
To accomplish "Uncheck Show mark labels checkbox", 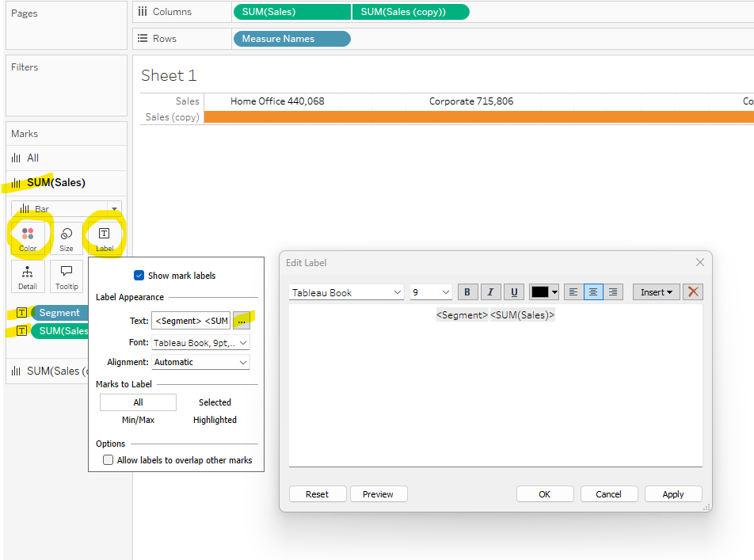I will (x=139, y=276).
